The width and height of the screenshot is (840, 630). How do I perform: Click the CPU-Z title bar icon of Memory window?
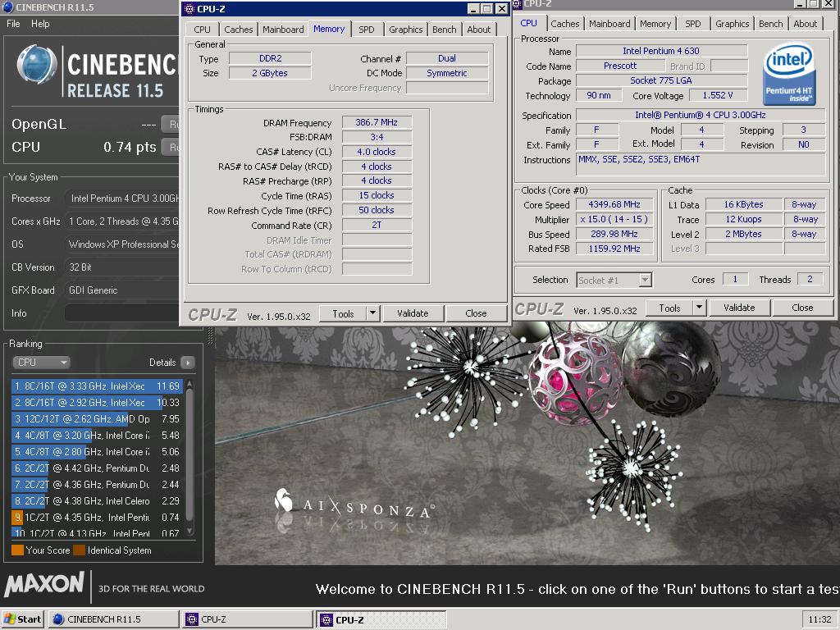pyautogui.click(x=189, y=8)
